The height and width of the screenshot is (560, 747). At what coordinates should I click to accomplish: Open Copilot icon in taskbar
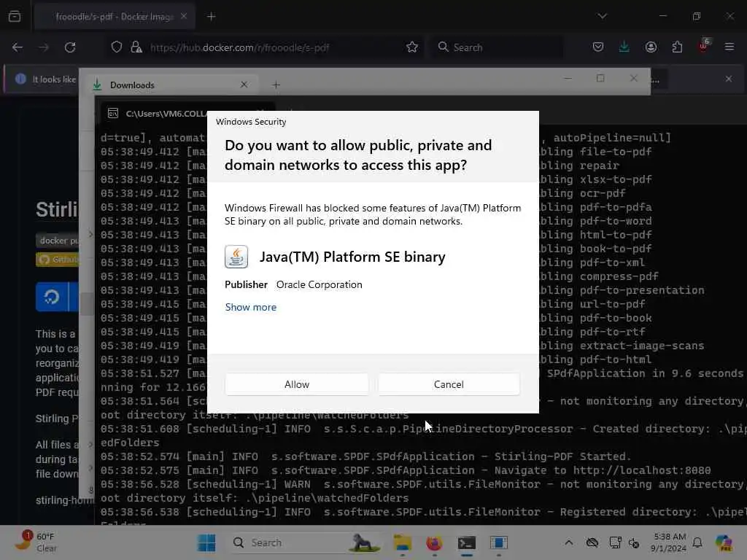[x=724, y=542]
